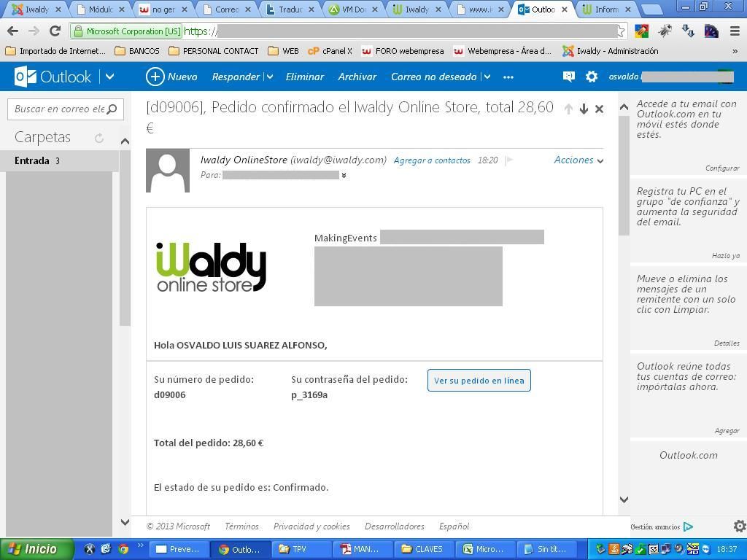
Task: Switch to the Módulo browser tab
Action: point(100,9)
